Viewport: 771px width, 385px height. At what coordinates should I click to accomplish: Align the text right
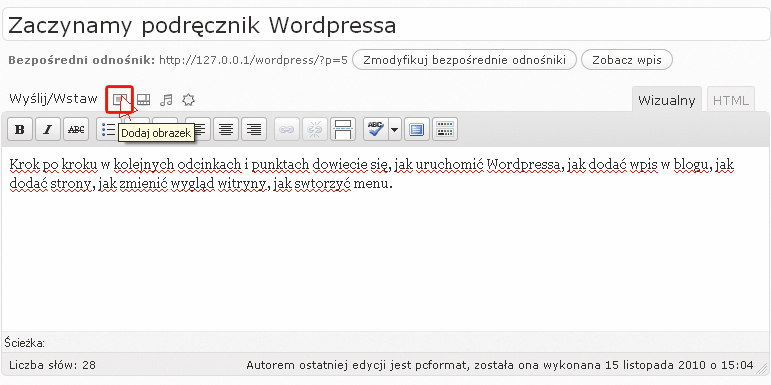tap(254, 129)
